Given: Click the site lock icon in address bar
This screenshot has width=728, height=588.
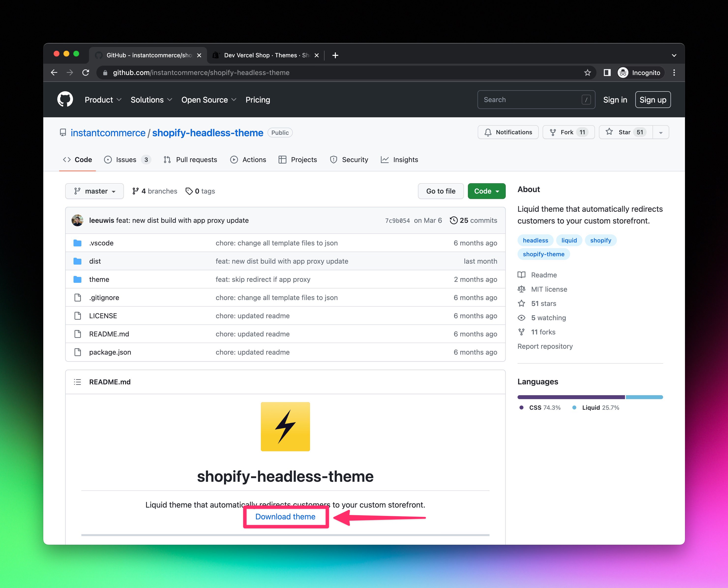Looking at the screenshot, I should (105, 73).
